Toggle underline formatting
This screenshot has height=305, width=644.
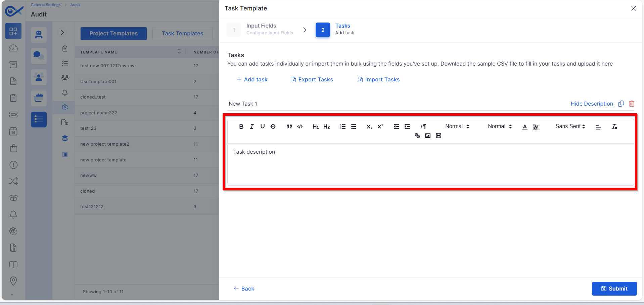pos(263,126)
